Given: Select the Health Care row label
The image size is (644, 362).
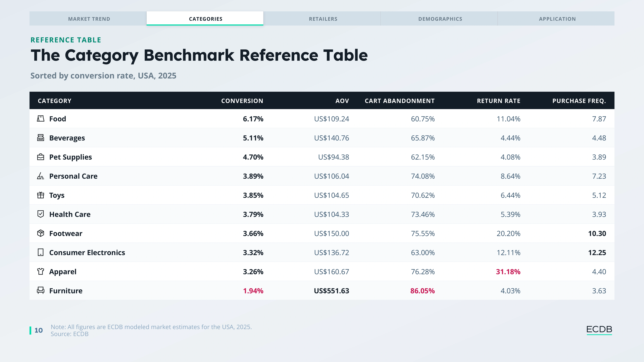Looking at the screenshot, I should click(x=70, y=214).
